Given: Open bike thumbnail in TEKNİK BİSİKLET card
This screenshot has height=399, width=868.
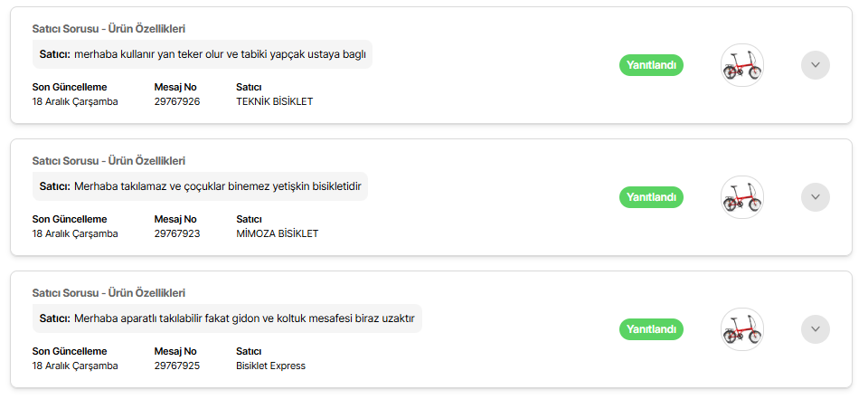Looking at the screenshot, I should [x=742, y=65].
